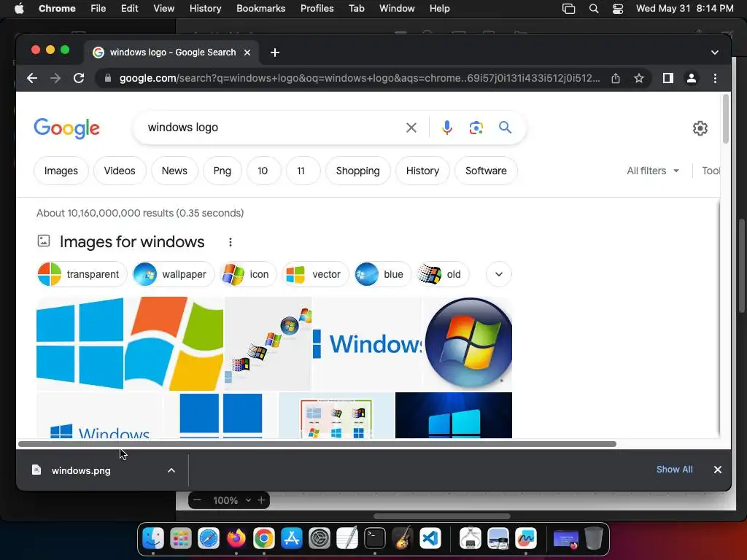Select the transparent image chip
The image size is (747, 560).
pos(82,274)
